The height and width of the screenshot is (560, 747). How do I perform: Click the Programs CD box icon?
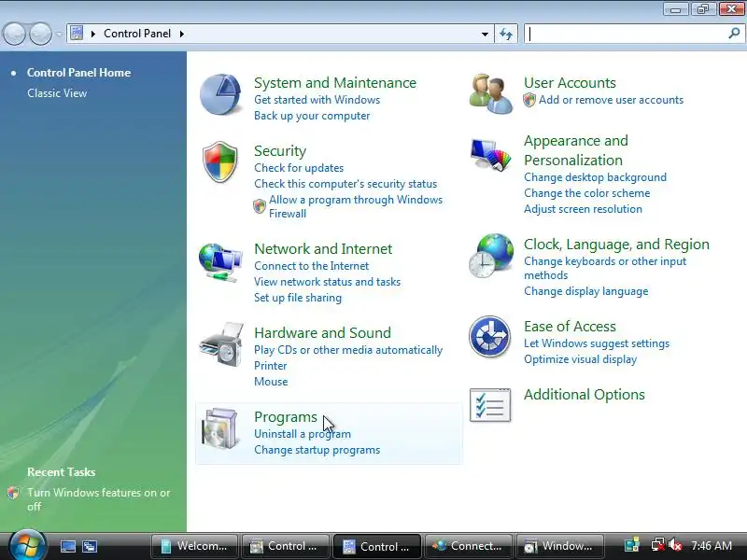point(219,428)
